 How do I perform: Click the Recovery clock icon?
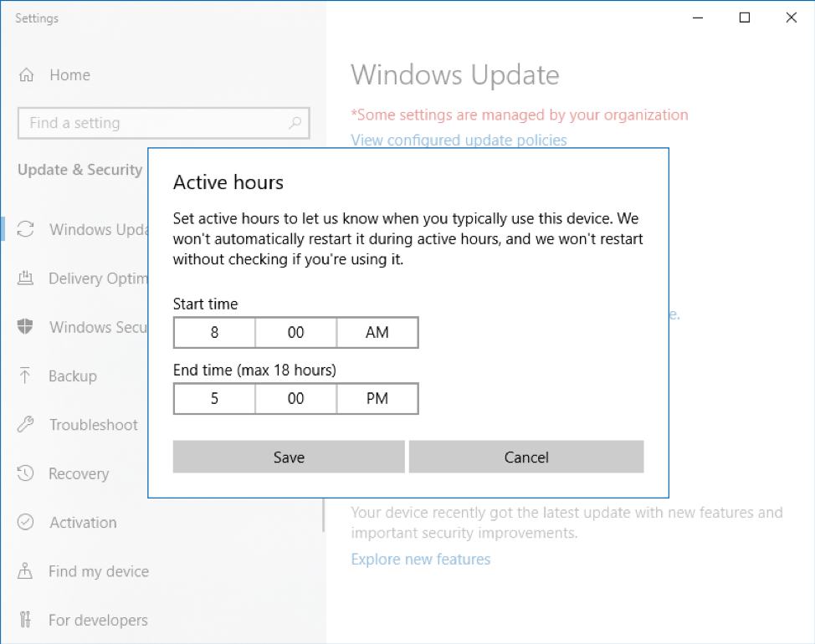[x=26, y=474]
